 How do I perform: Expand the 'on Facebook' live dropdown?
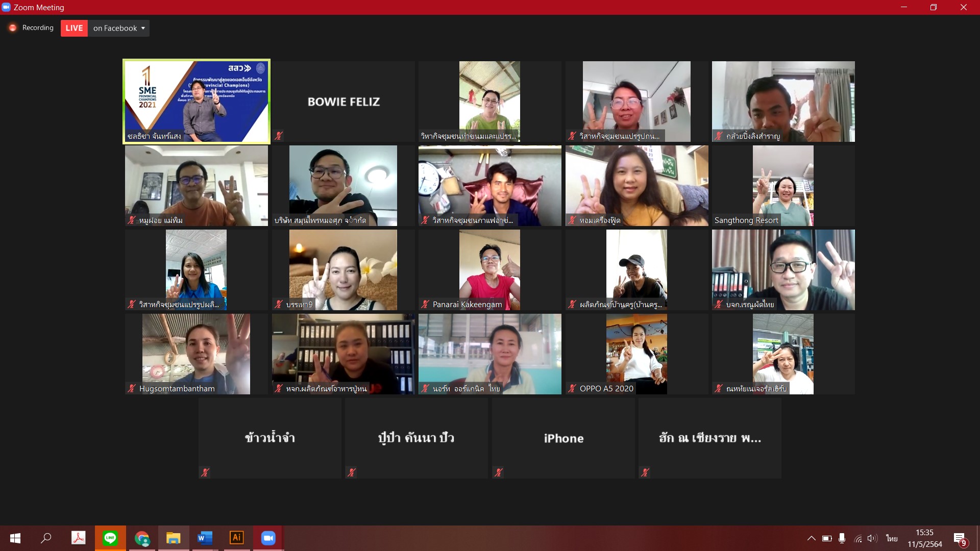coord(143,28)
